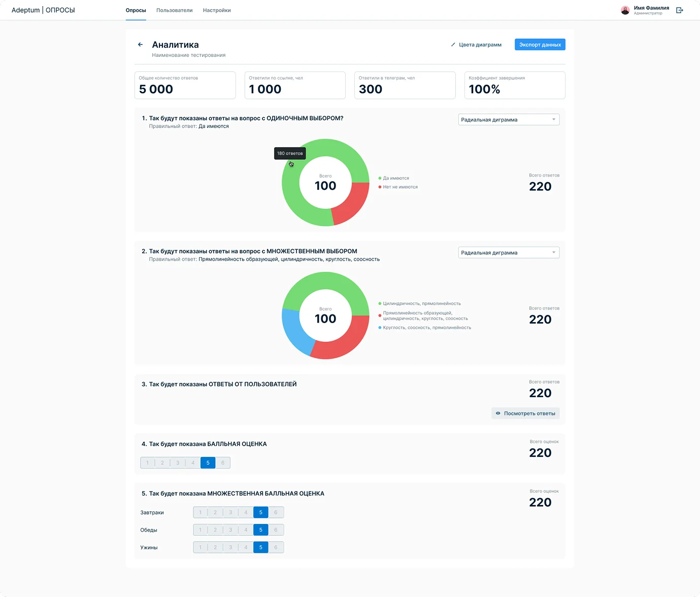Screen dimensions: 700x597
Task: Click the red dot beside Нет не имеются
Action: pos(380,187)
